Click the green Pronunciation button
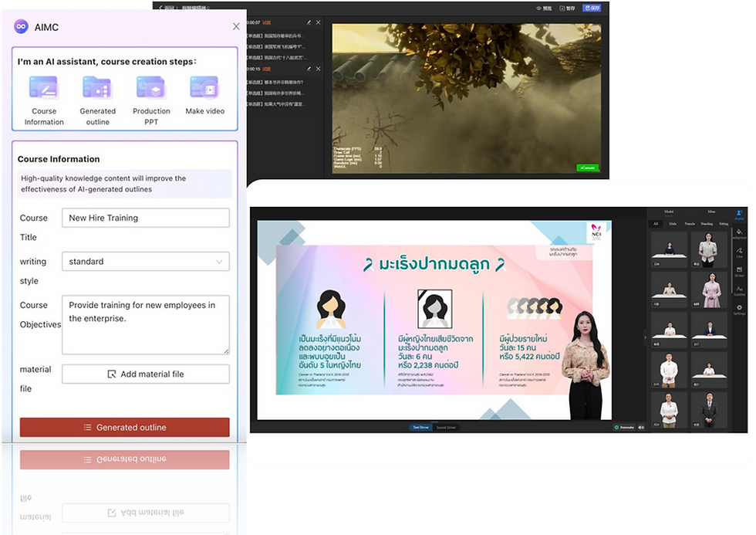Viewport: 756px width, 535px height. [624, 428]
